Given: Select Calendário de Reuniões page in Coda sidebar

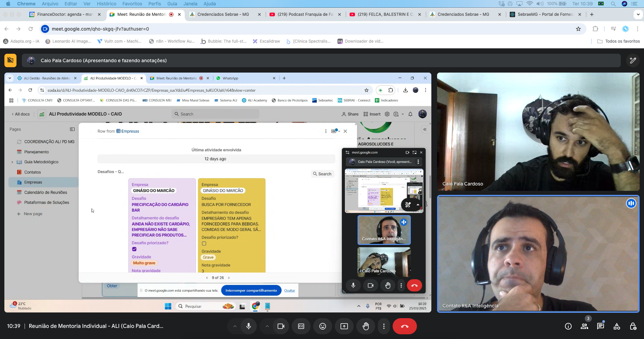Looking at the screenshot, I should coord(46,193).
